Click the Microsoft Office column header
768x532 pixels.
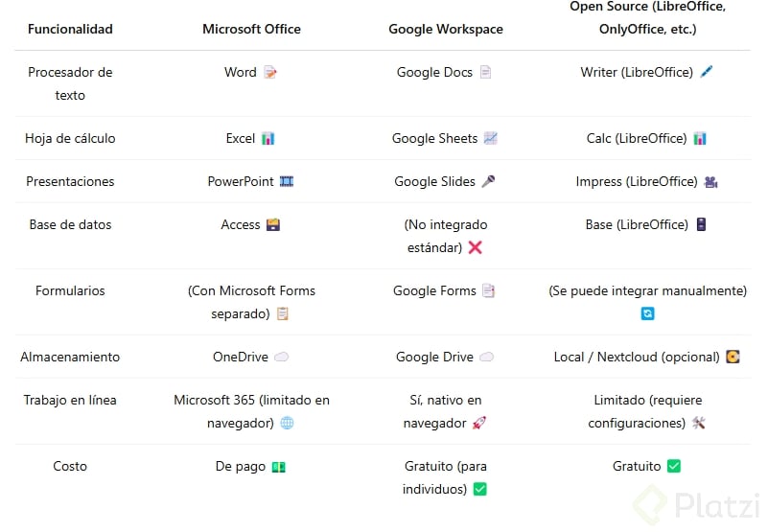pyautogui.click(x=251, y=29)
